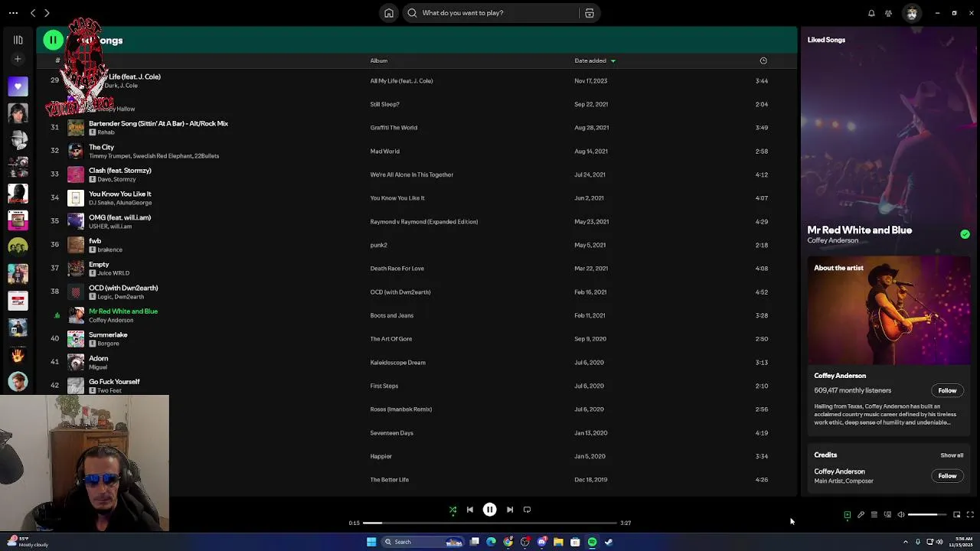Sort by Album column header
This screenshot has height=551, width=980.
point(379,60)
